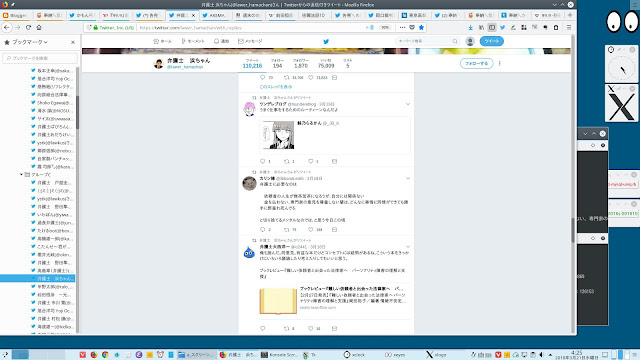Click the フォローする follow button
The height and width of the screenshot is (360, 640).
(x=476, y=63)
